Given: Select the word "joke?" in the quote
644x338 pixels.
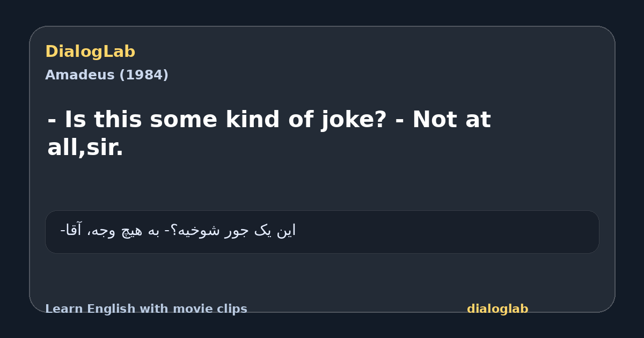Looking at the screenshot, I should tap(354, 120).
